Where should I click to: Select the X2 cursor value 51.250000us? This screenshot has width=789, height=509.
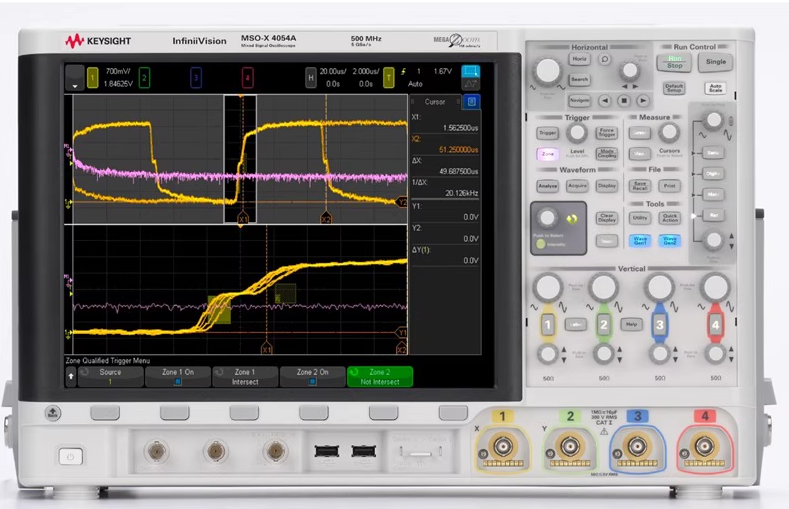458,149
